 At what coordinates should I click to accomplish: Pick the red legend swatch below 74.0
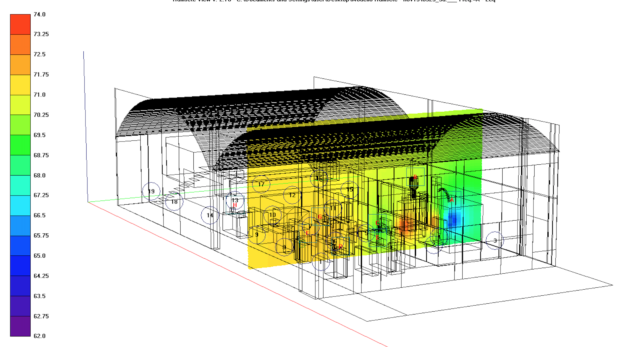coord(20,25)
